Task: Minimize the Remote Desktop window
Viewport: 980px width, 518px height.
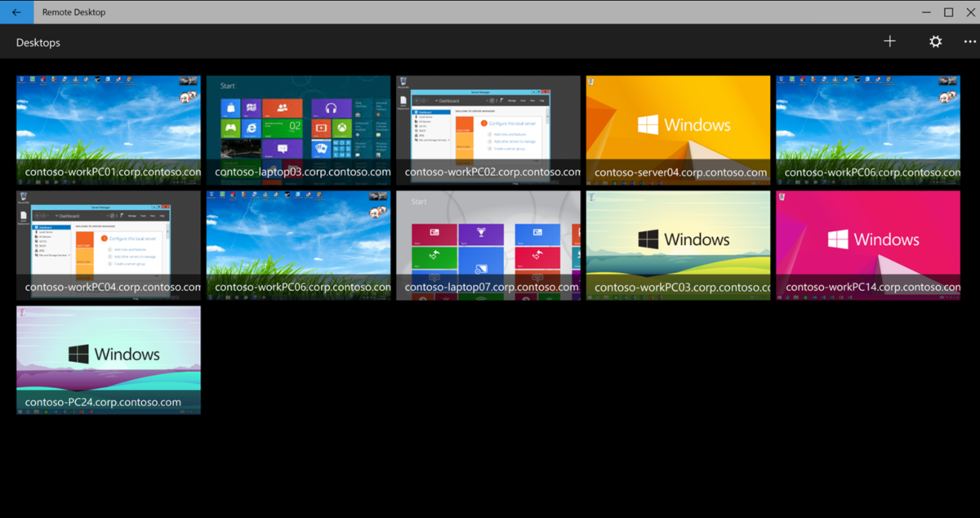Action: 925,12
